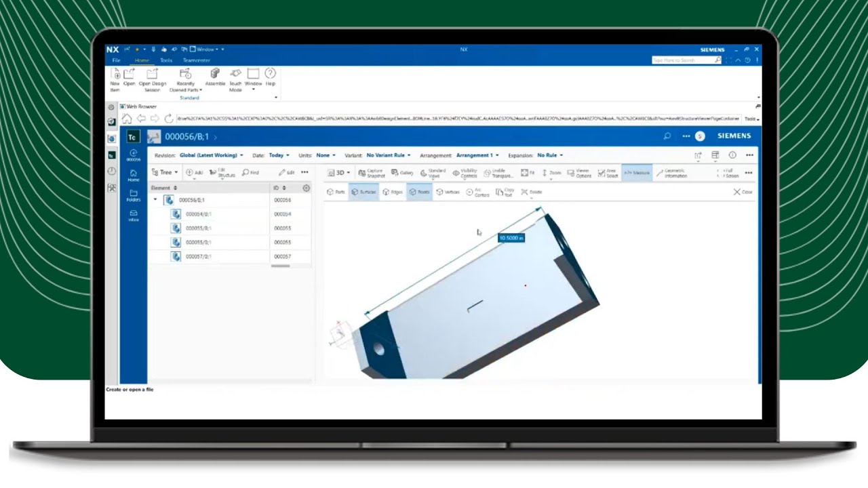
Task: Open the structure toolbar more options ellipsis
Action: [x=304, y=172]
